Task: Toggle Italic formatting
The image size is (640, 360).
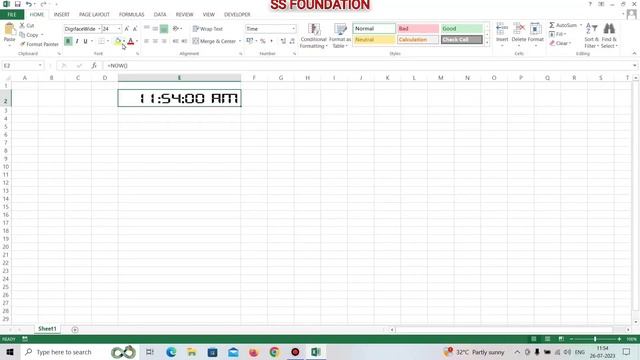Action: 77,41
